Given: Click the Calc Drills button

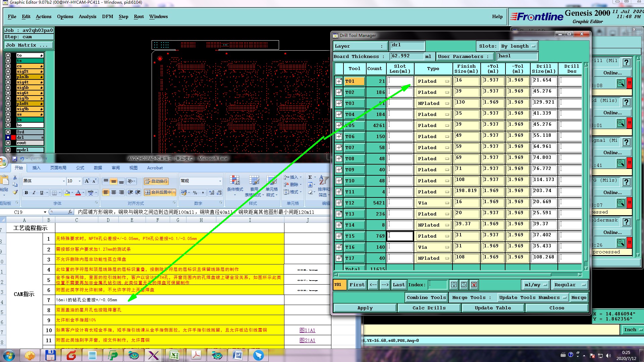Looking at the screenshot, I should click(429, 308).
